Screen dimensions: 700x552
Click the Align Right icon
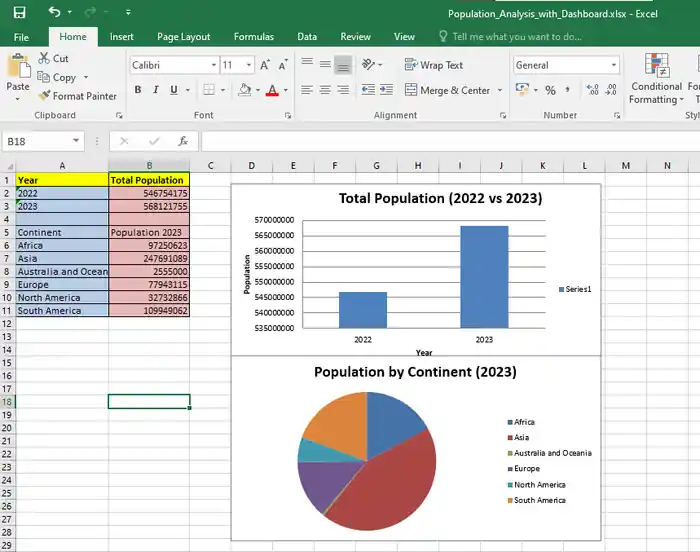(343, 90)
